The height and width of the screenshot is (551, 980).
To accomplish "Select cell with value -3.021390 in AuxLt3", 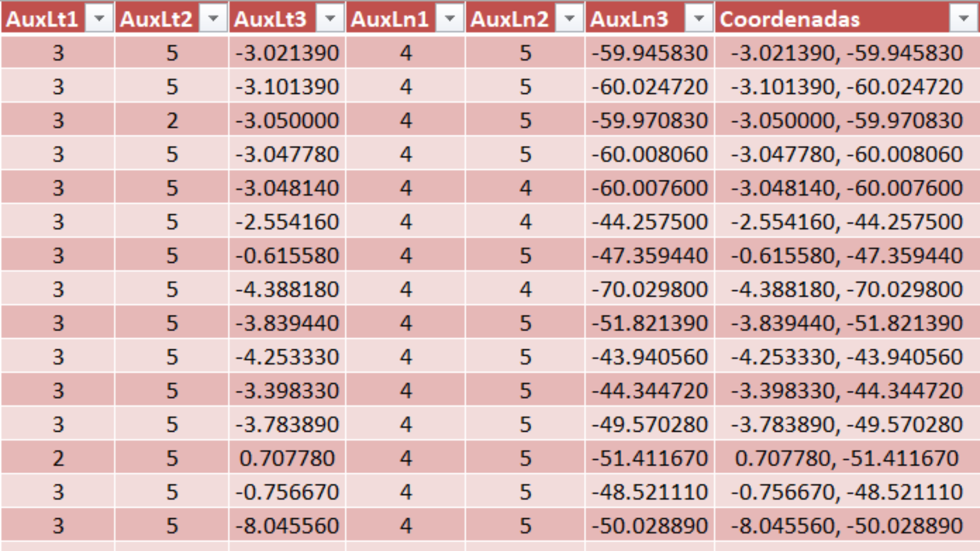I will pyautogui.click(x=287, y=53).
